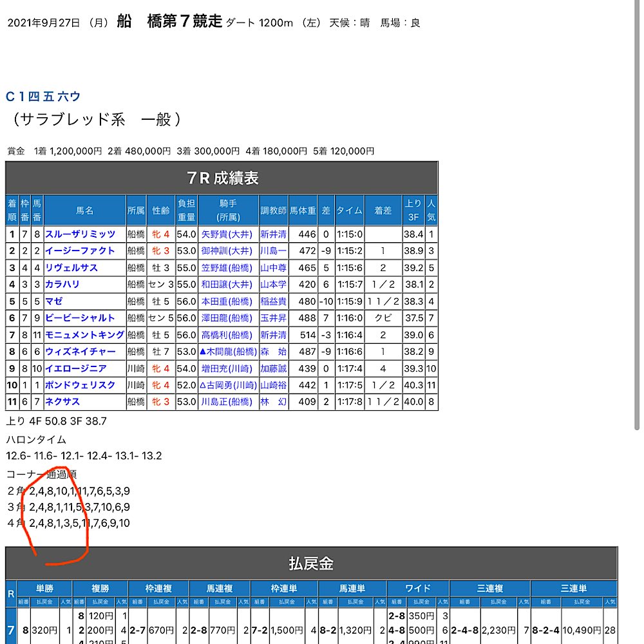
Task: Click the ワイド payout column header
Action: (418, 589)
